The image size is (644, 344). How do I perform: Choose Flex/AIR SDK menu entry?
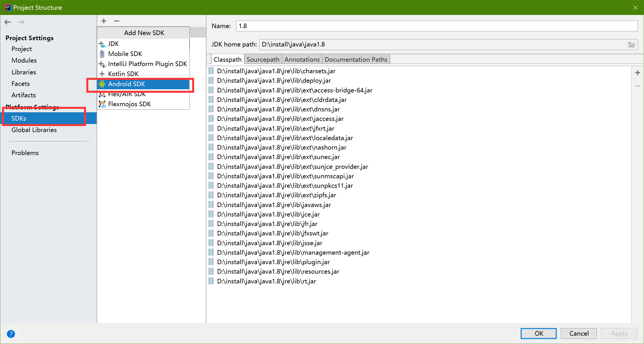point(143,94)
